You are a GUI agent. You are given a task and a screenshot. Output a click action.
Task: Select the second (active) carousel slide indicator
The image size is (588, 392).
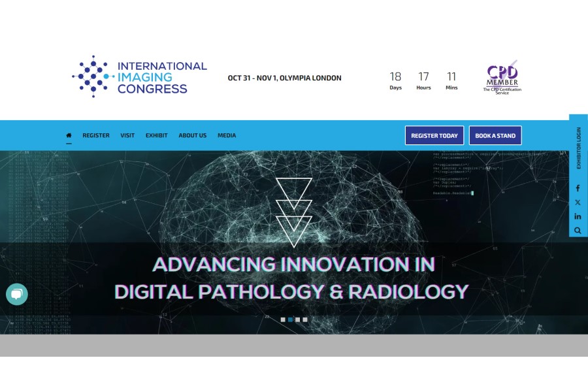click(290, 319)
